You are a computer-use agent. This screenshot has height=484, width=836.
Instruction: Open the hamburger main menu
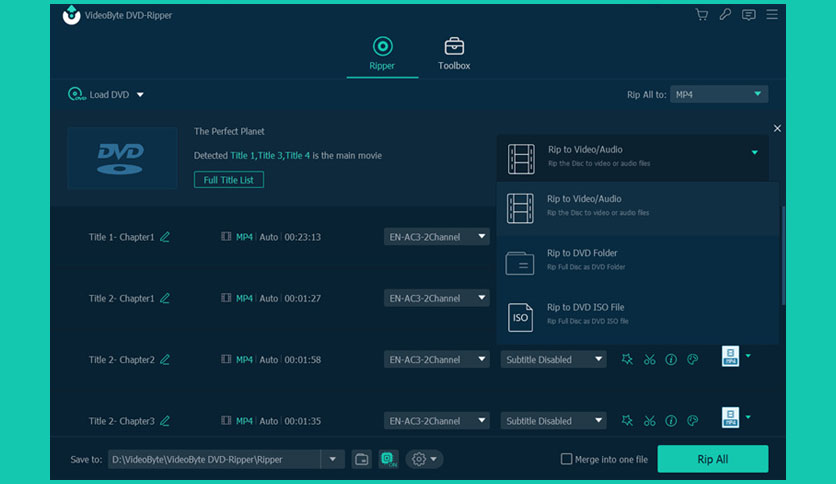pos(772,14)
